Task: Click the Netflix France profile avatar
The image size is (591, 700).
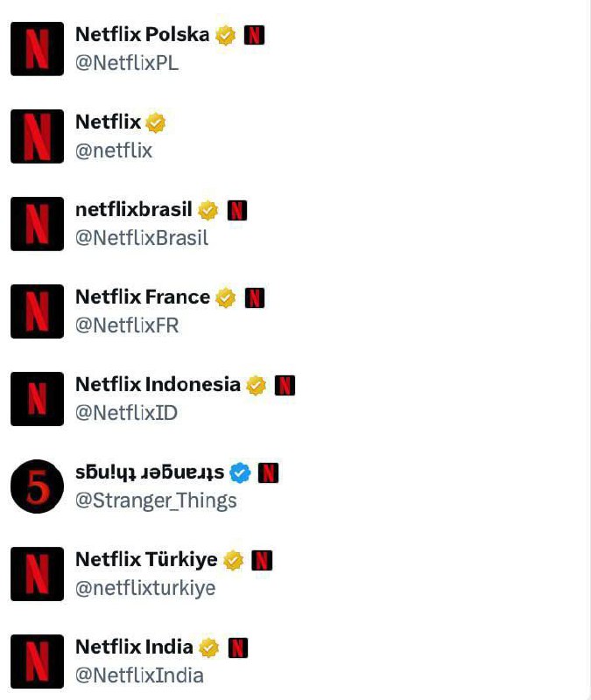Action: click(37, 311)
